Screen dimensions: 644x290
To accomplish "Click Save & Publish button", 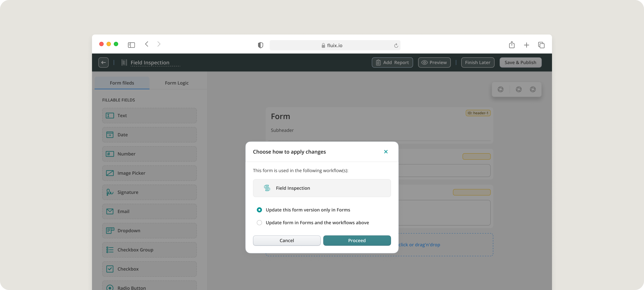I will point(520,63).
